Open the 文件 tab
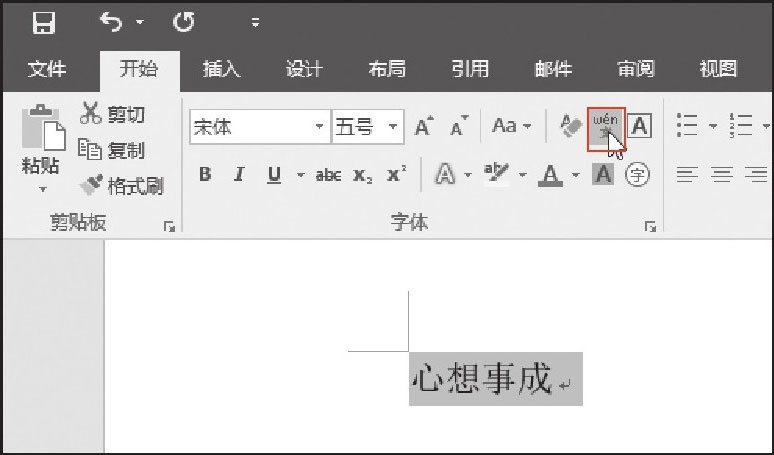The height and width of the screenshot is (455, 774). [x=47, y=69]
